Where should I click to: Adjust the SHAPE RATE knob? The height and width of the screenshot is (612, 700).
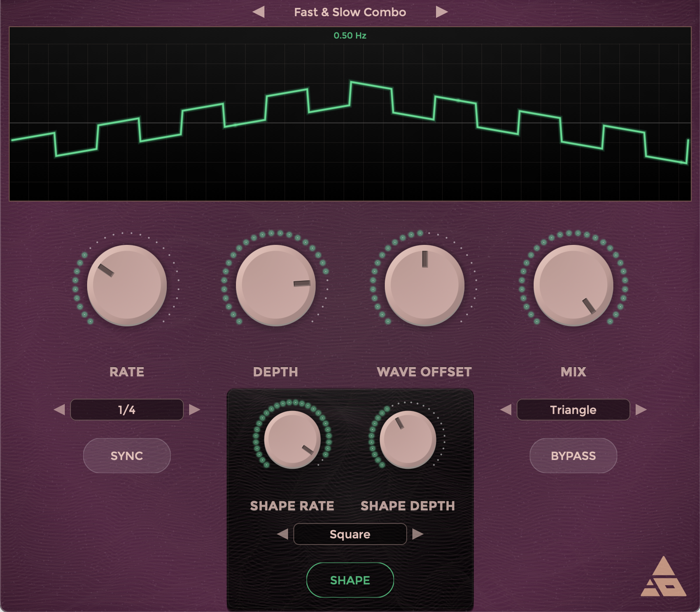(292, 439)
